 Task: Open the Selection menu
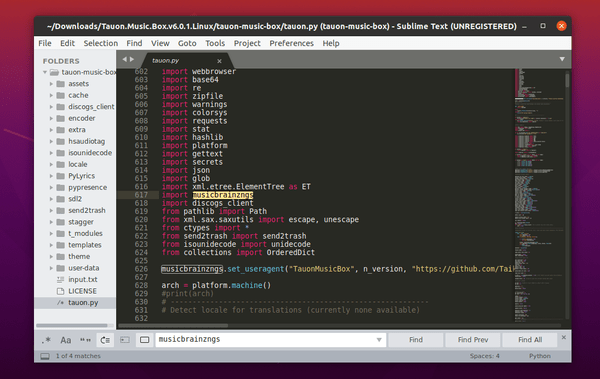[101, 43]
